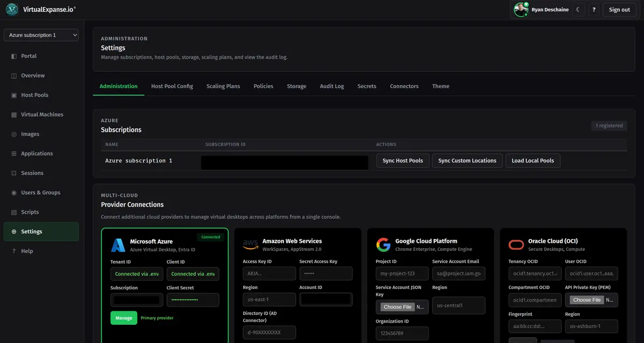Open the Theme tab

(x=440, y=86)
